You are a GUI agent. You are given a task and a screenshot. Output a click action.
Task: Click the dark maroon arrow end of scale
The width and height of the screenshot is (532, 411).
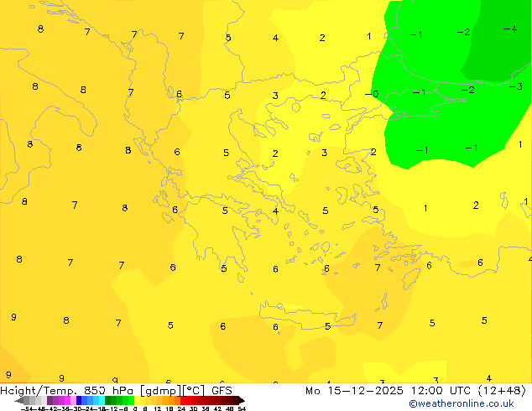pyautogui.click(x=242, y=400)
